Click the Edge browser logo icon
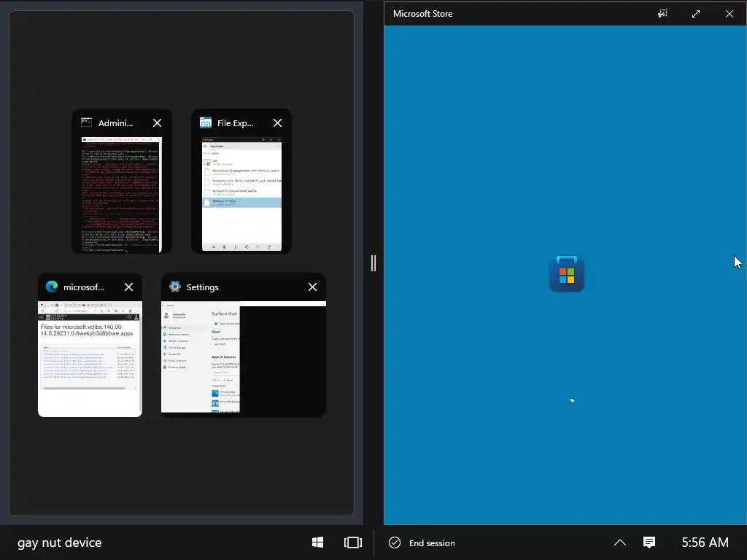This screenshot has height=560, width=747. (x=52, y=286)
